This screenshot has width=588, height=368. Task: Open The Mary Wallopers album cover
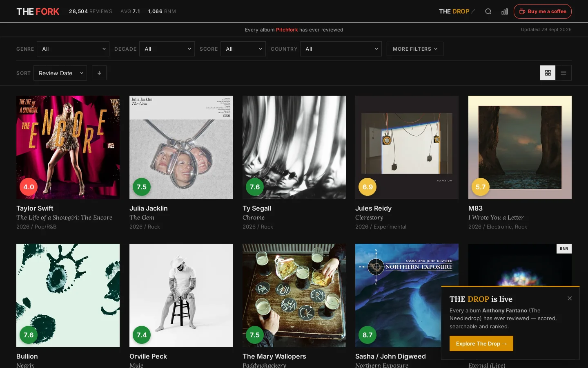[294, 296]
